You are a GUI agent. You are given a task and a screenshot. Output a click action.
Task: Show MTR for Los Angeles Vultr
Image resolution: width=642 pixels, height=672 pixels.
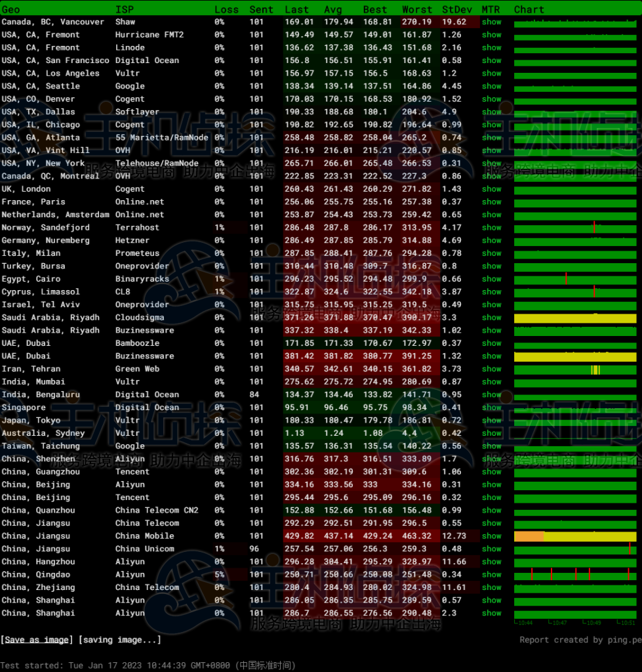(491, 73)
